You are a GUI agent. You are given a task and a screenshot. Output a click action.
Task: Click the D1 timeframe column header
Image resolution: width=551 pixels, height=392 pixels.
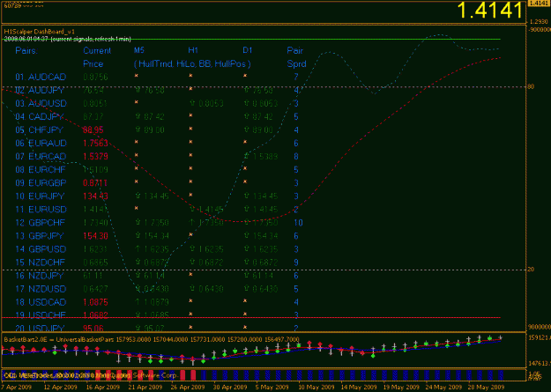tap(248, 50)
